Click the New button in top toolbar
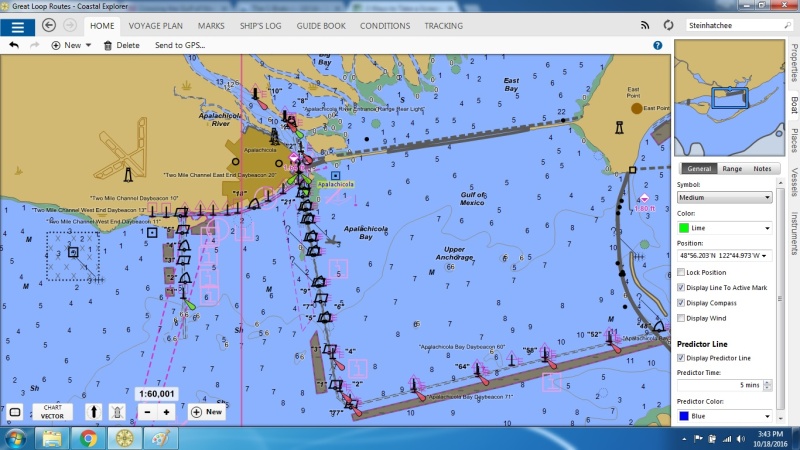Screen dimensions: 800x450 (x=66, y=45)
